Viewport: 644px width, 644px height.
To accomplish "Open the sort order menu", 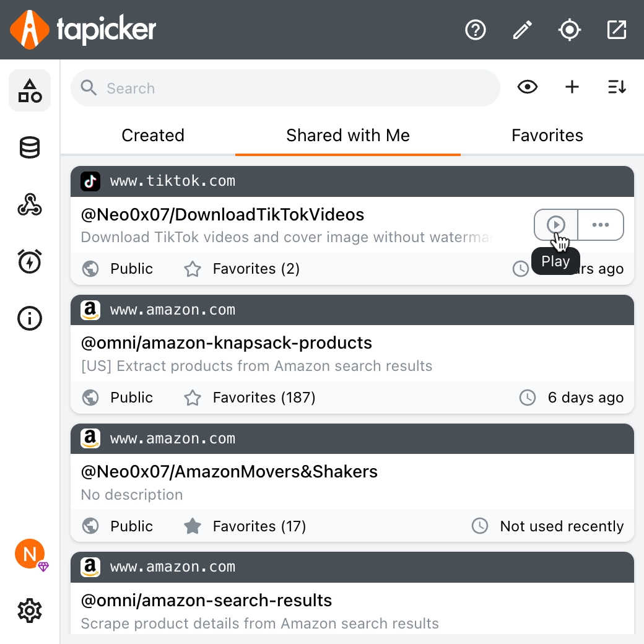I will 617,87.
